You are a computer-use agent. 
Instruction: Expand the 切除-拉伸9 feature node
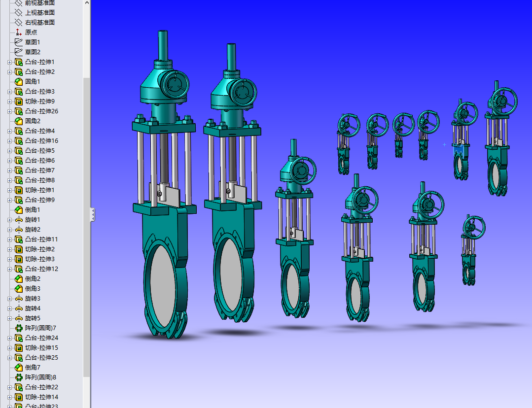(x=9, y=102)
